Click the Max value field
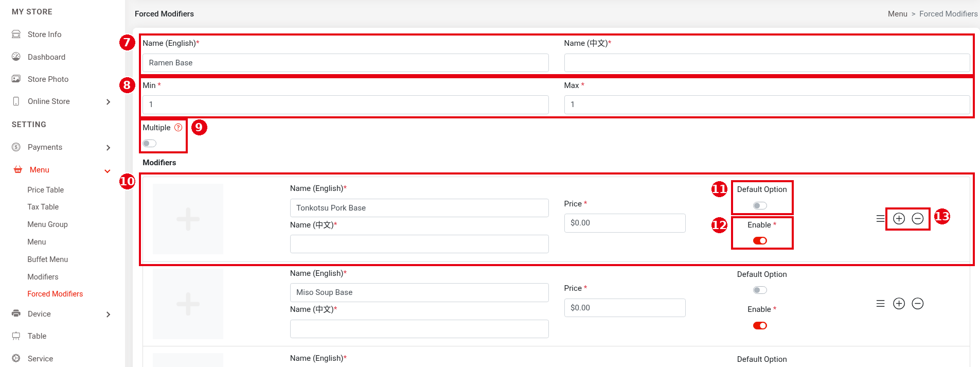 pyautogui.click(x=767, y=104)
